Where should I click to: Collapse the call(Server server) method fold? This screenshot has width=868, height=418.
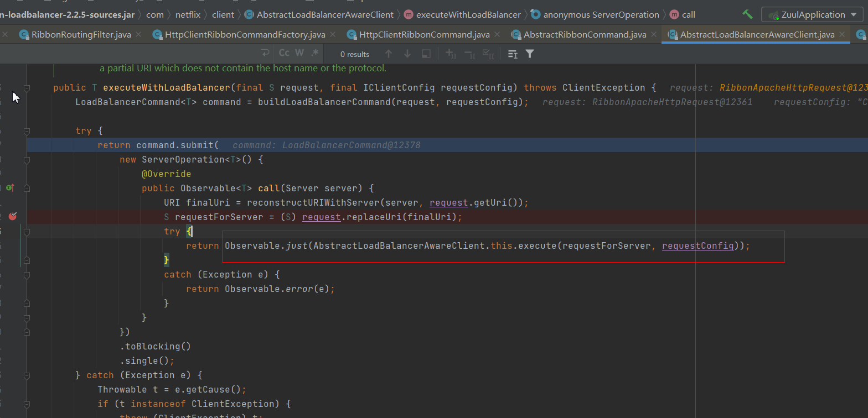coord(27,188)
